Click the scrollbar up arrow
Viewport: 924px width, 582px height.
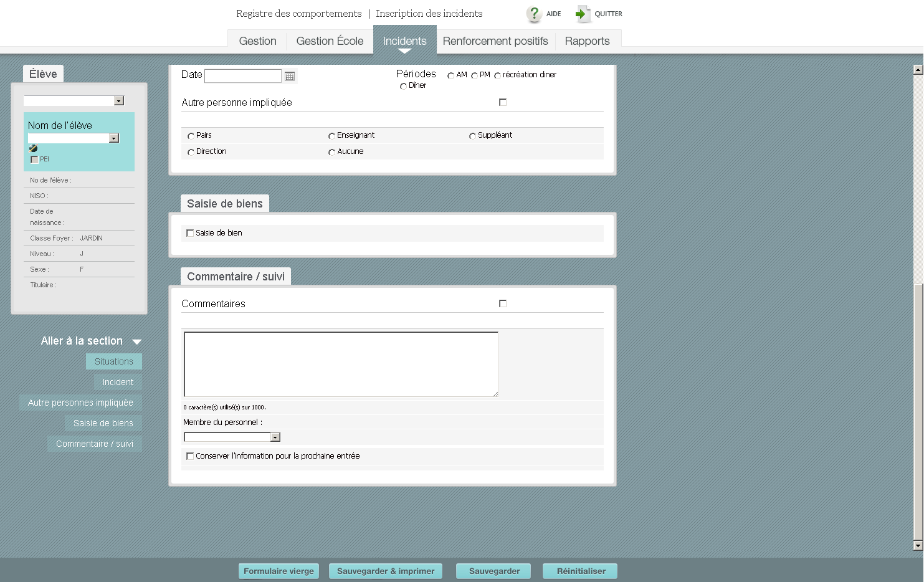[x=918, y=70]
